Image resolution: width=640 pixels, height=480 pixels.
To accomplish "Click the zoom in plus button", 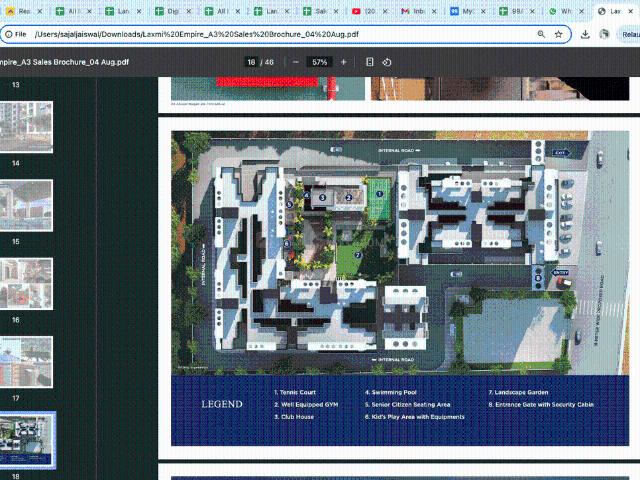I will [344, 62].
